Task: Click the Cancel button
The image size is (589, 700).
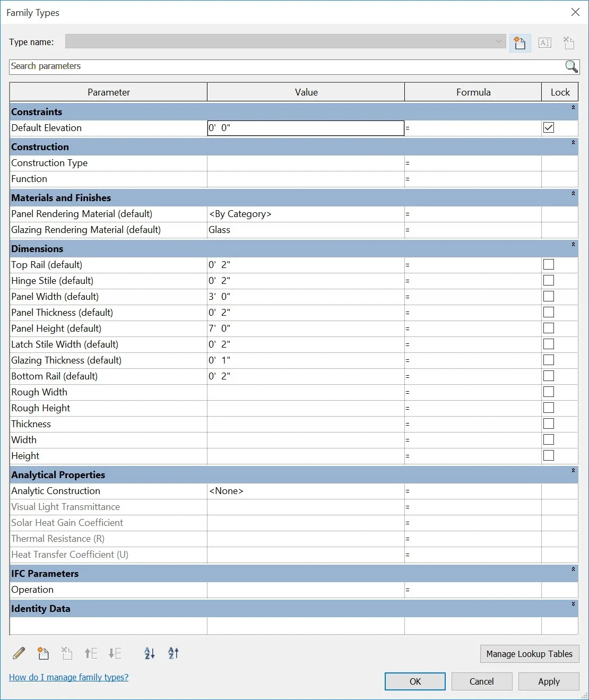Action: point(482,681)
